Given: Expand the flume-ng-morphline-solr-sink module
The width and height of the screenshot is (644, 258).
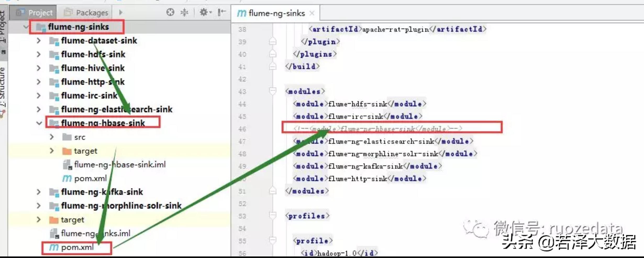Looking at the screenshot, I should point(39,206).
